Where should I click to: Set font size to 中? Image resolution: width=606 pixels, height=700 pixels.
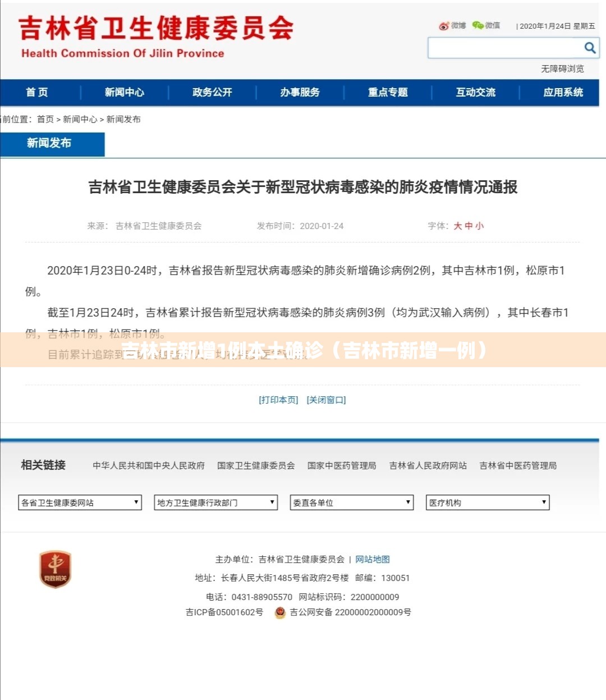(469, 226)
